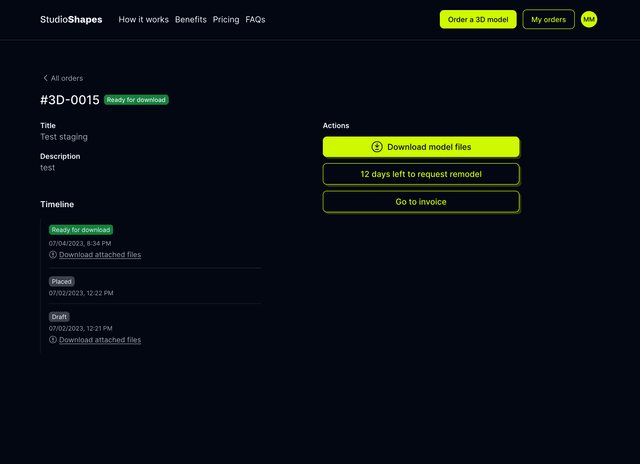Open the MM user avatar menu

589,19
